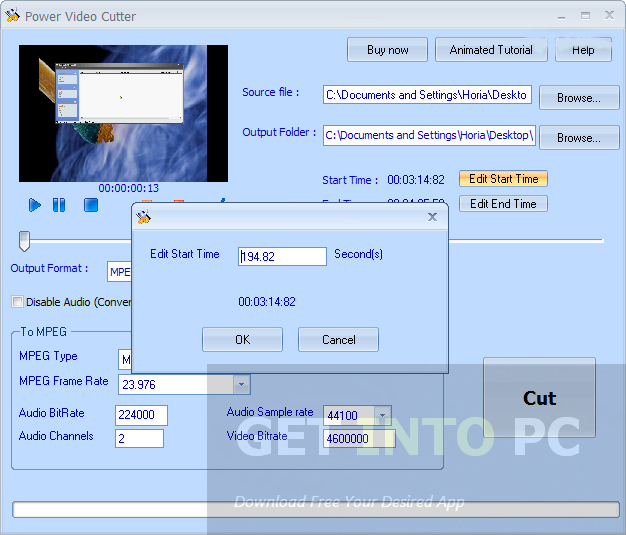This screenshot has width=626, height=535.
Task: Close the Power Video Cutter window
Action: (x=609, y=16)
